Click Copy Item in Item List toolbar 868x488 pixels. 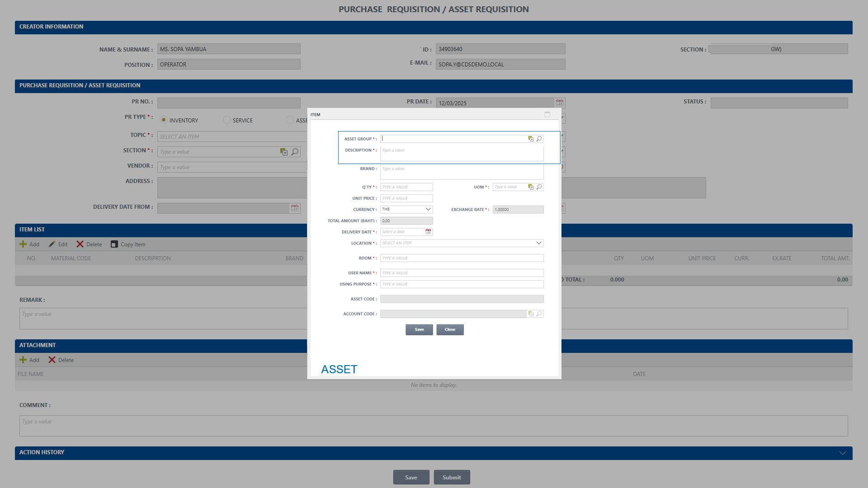click(x=128, y=244)
